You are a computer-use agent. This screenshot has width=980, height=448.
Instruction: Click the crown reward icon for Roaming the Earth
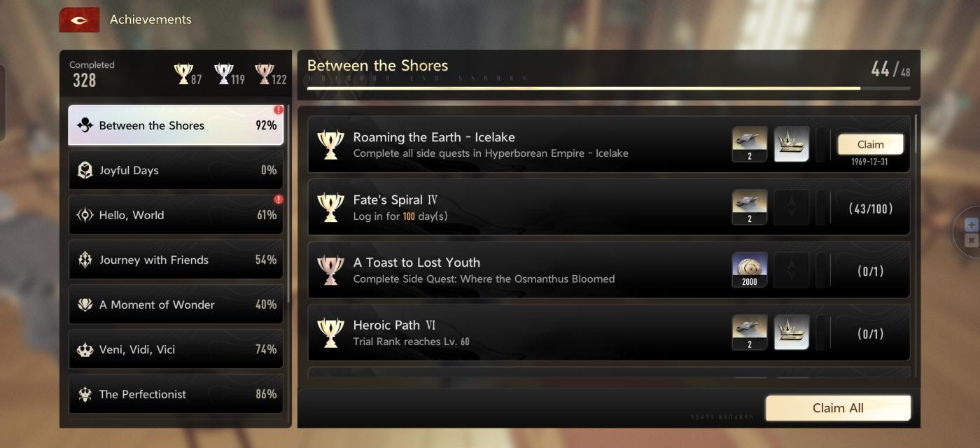(x=792, y=144)
